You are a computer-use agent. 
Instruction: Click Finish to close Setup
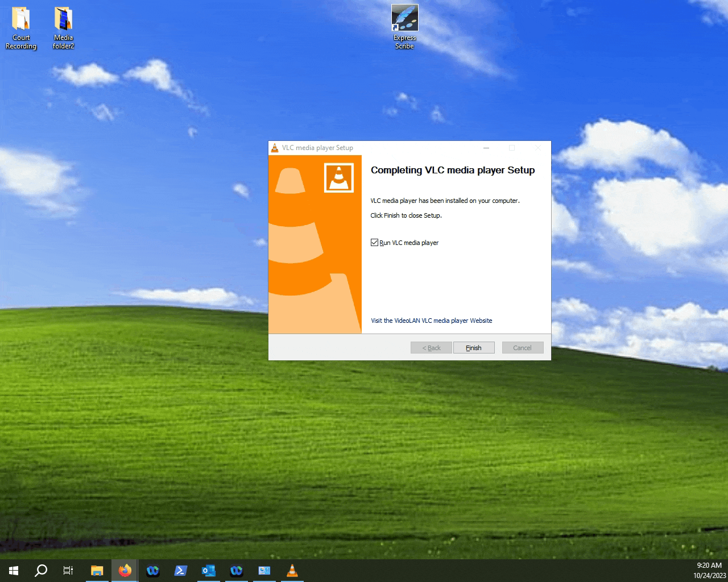pyautogui.click(x=474, y=347)
